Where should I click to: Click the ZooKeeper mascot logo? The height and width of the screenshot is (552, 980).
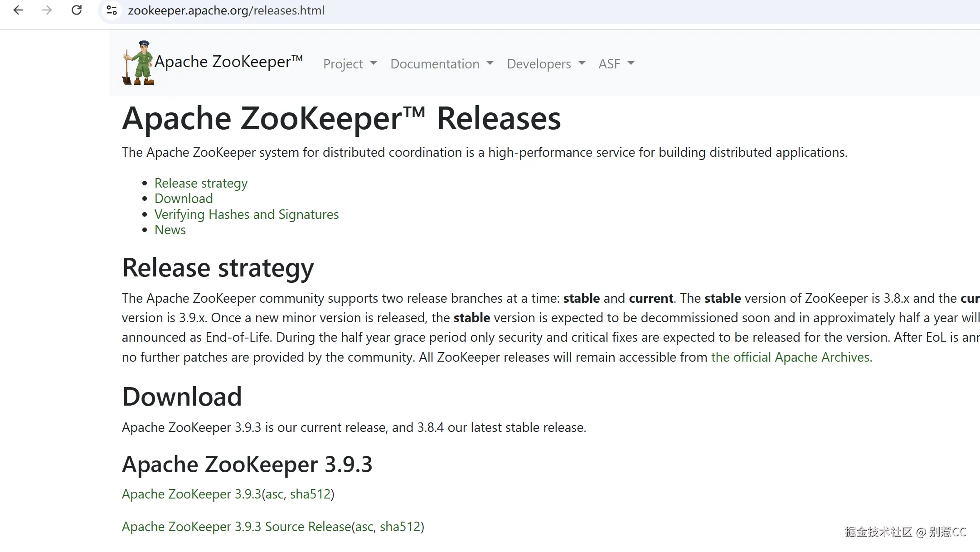pos(138,63)
